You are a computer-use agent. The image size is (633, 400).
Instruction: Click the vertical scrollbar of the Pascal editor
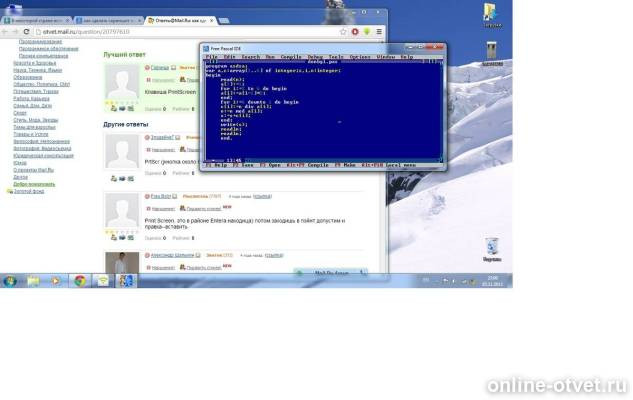442,111
